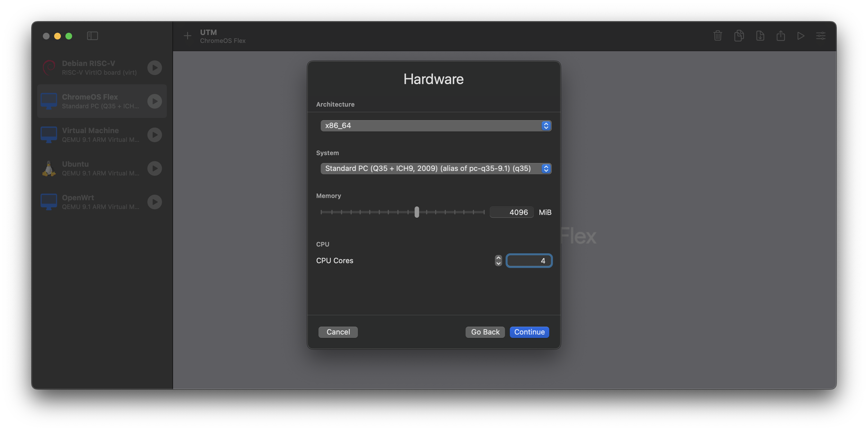Click the Go Back button
Viewport: 868px width, 431px height.
485,332
